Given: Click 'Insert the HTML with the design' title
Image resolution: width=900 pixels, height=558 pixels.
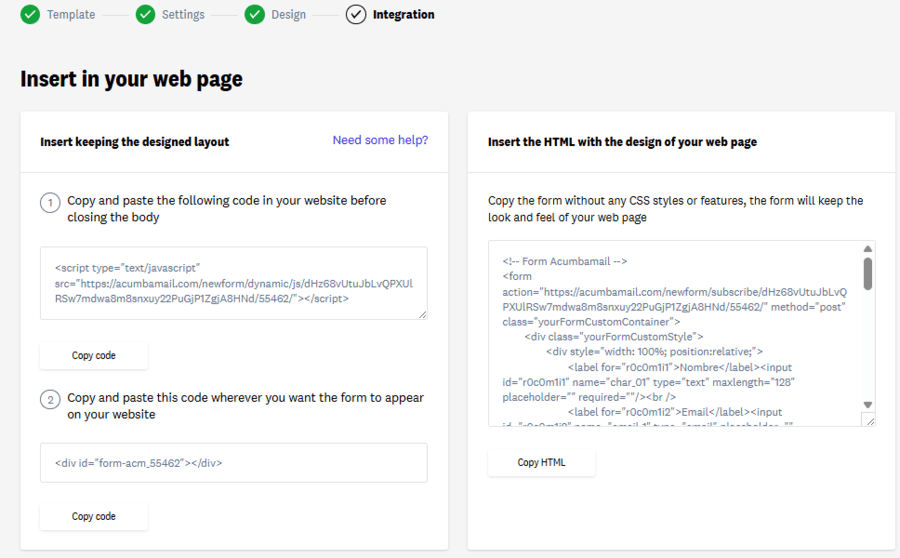Looking at the screenshot, I should tap(622, 142).
